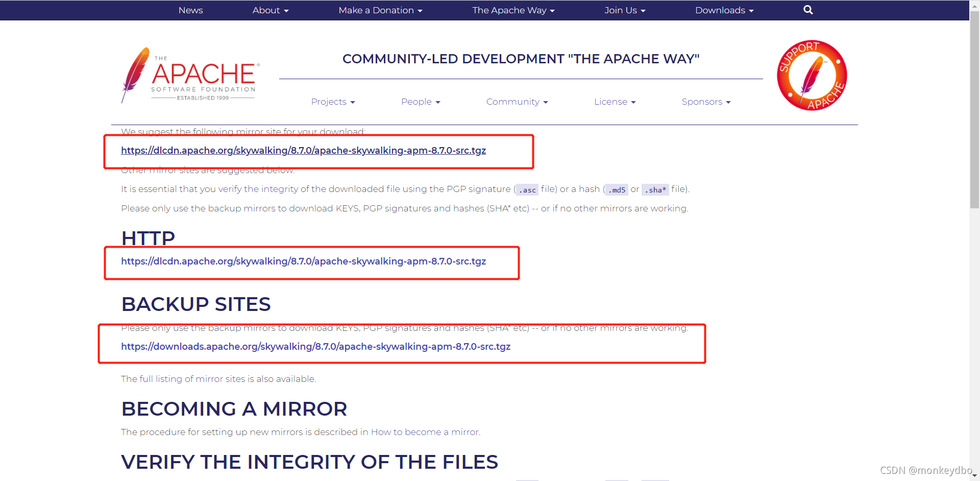Expand the About dropdown

(271, 10)
